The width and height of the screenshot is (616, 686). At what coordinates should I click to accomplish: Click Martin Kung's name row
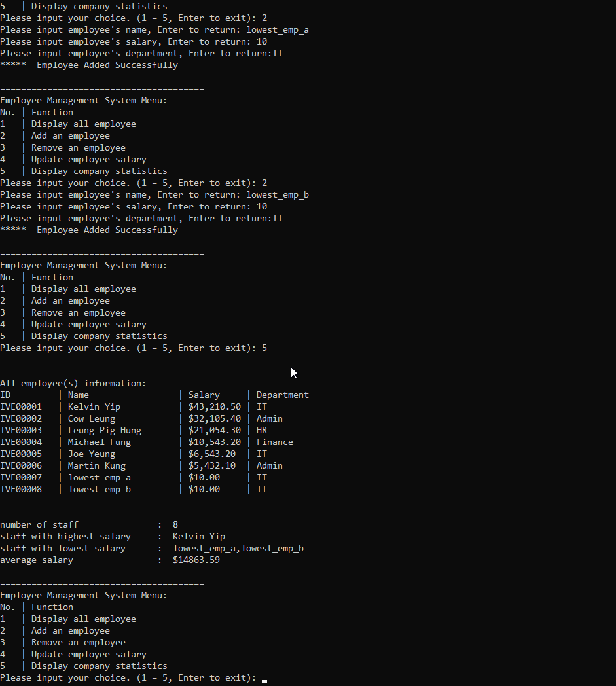[97, 466]
